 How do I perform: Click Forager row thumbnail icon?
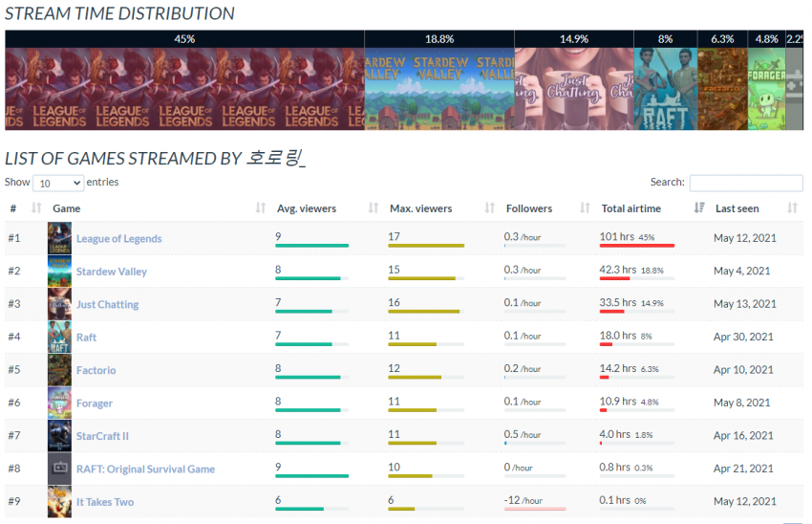click(59, 403)
